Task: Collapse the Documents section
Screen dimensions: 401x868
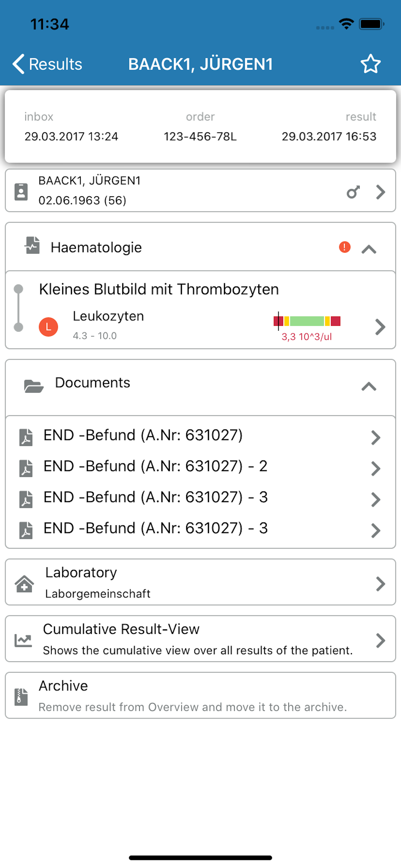Action: pyautogui.click(x=369, y=386)
